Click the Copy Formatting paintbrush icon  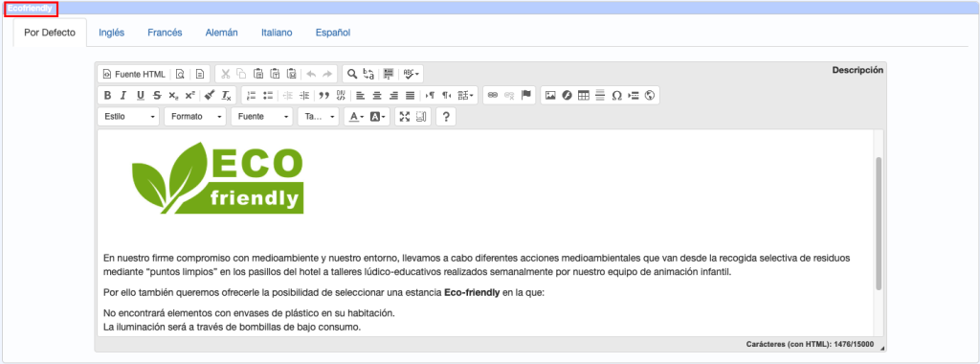click(210, 95)
